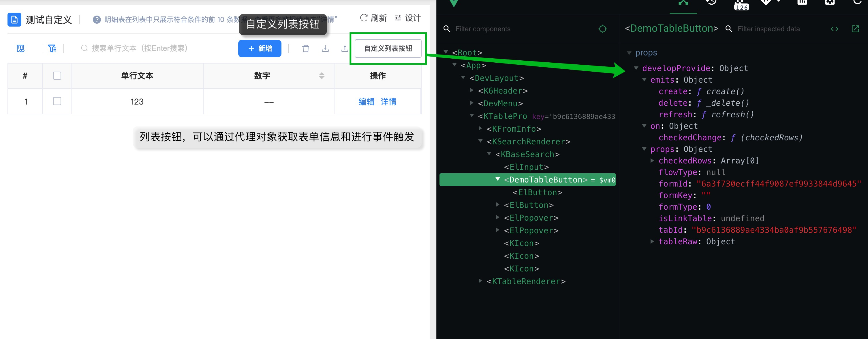Check the row 1 checkbox
Screen dimensions: 868x339
[57, 101]
